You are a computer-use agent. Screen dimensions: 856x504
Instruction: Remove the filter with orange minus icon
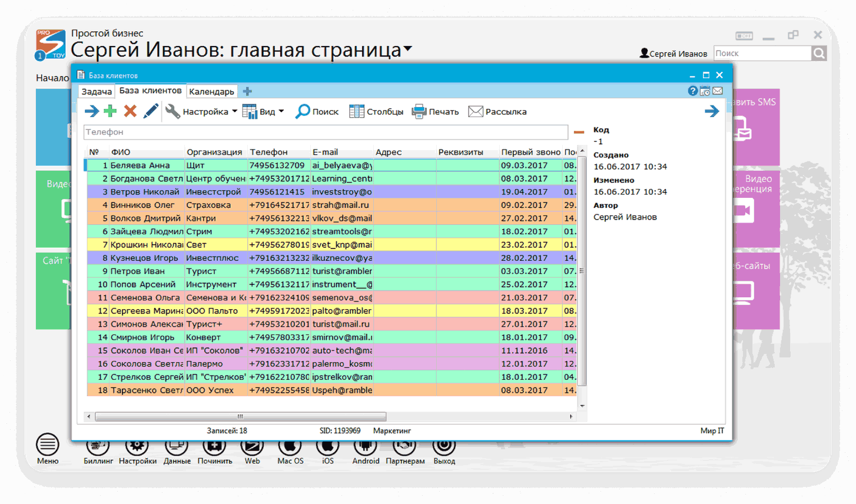click(579, 132)
